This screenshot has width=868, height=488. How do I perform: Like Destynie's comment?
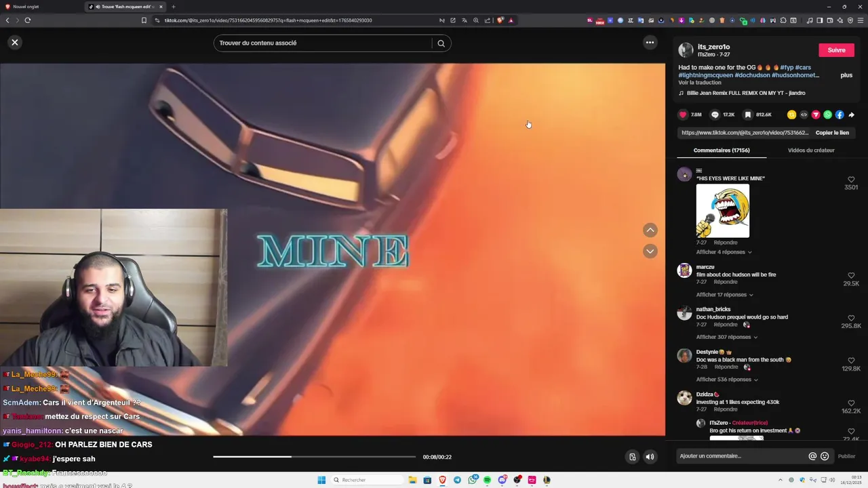[851, 361]
